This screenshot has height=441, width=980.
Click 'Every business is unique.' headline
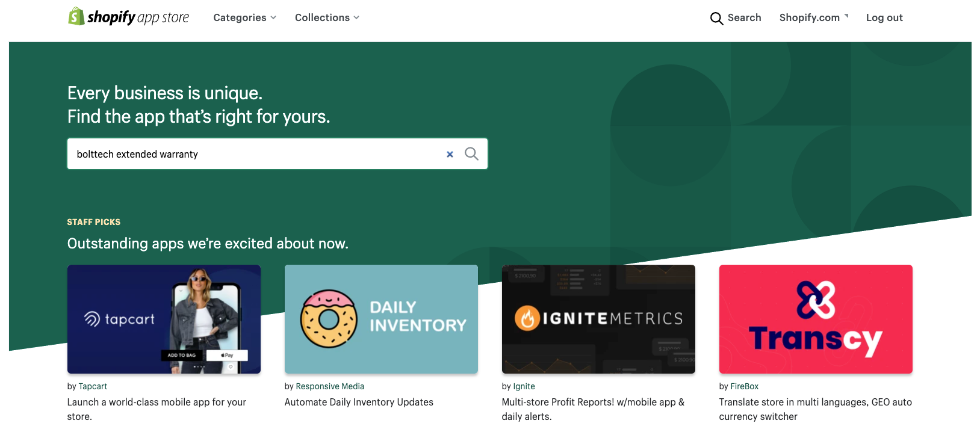(x=165, y=93)
